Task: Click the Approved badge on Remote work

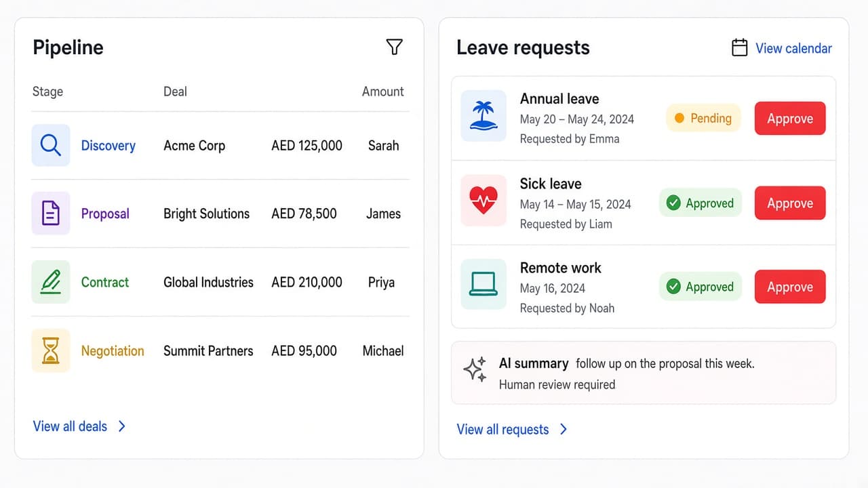Action: (x=701, y=287)
